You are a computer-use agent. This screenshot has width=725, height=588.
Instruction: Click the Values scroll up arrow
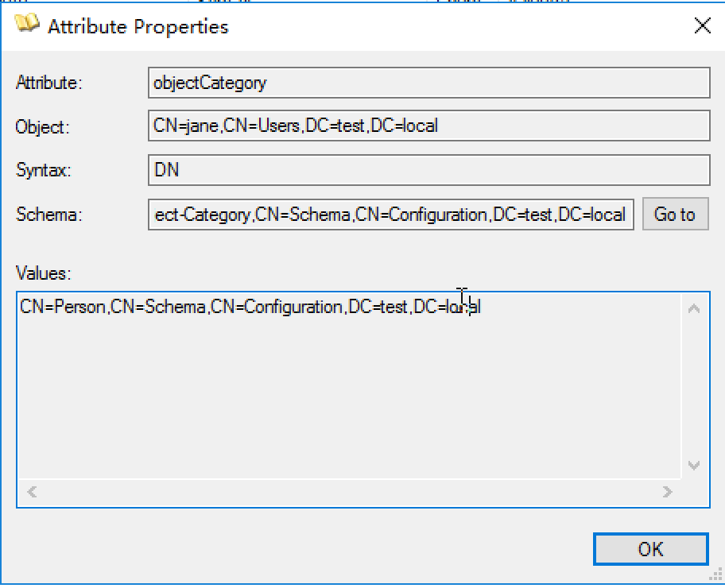click(694, 308)
